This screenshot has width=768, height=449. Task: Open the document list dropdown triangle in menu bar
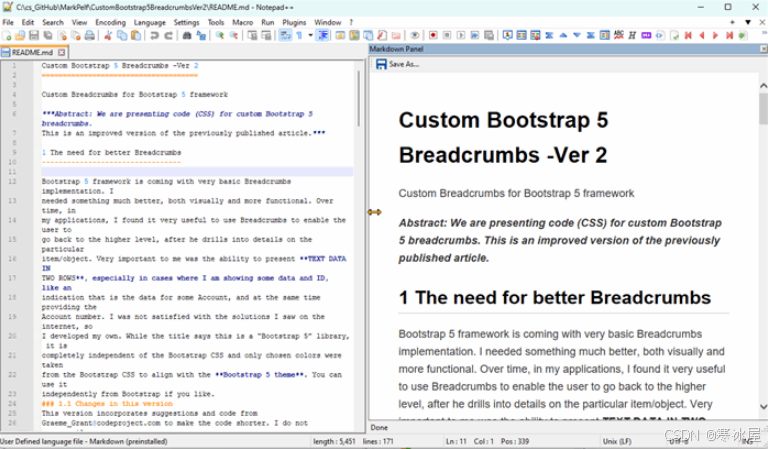click(x=748, y=23)
